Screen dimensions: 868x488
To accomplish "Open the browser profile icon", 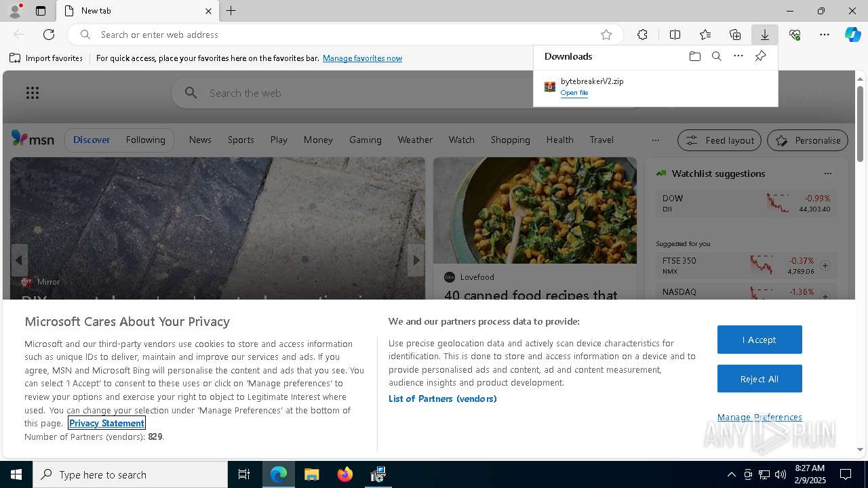I will click(14, 11).
